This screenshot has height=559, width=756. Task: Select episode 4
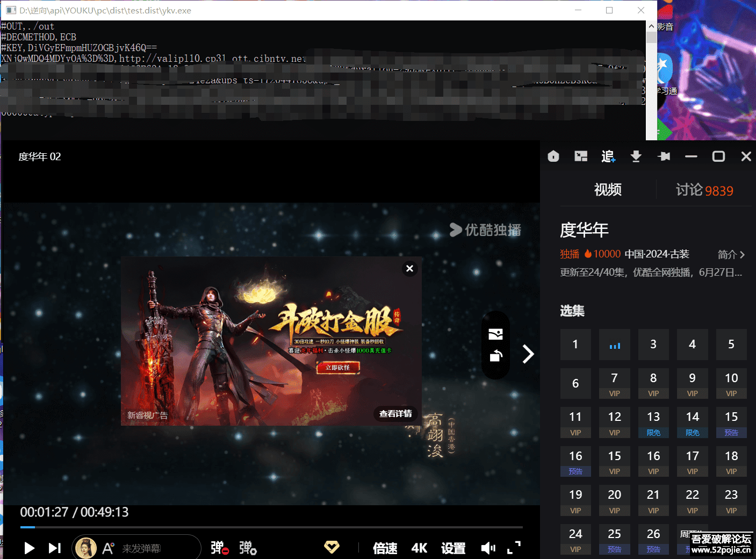click(x=693, y=345)
